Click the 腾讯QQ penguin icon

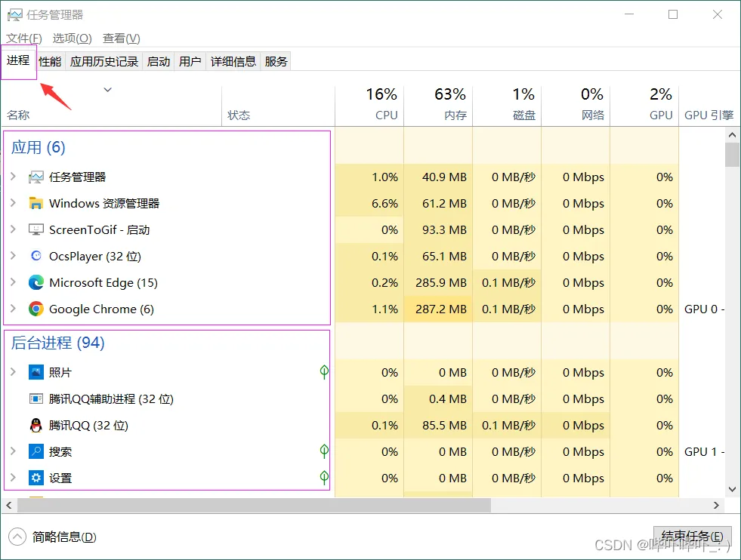[36, 425]
